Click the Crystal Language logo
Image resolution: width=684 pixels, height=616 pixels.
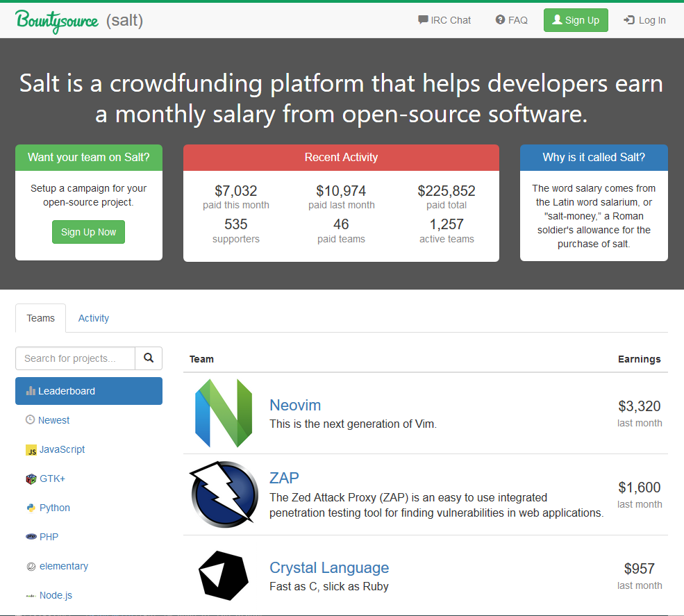224,576
